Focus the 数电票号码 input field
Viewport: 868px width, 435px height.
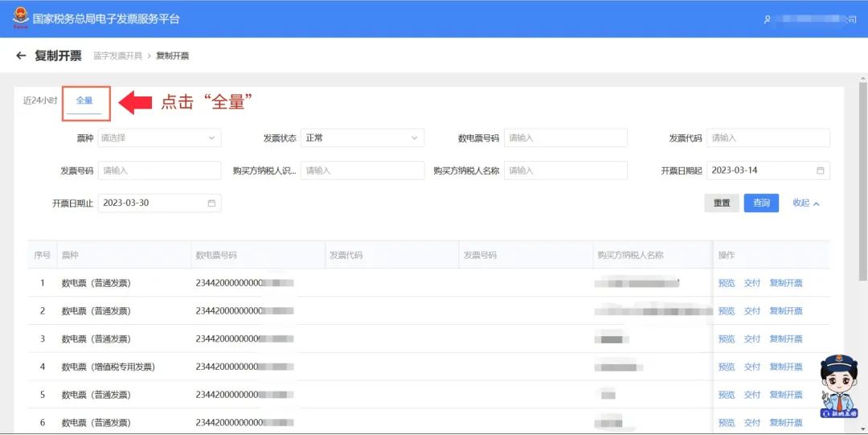tap(565, 138)
